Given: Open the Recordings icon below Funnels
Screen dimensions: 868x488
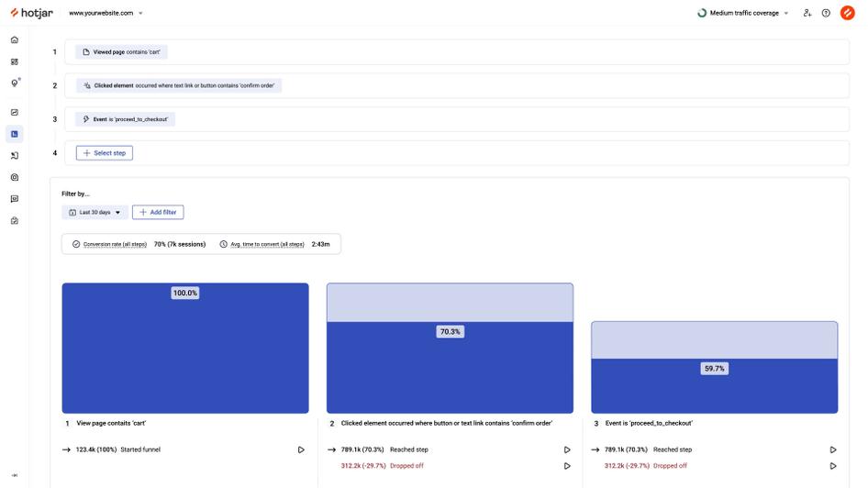Looking at the screenshot, I should (15, 156).
